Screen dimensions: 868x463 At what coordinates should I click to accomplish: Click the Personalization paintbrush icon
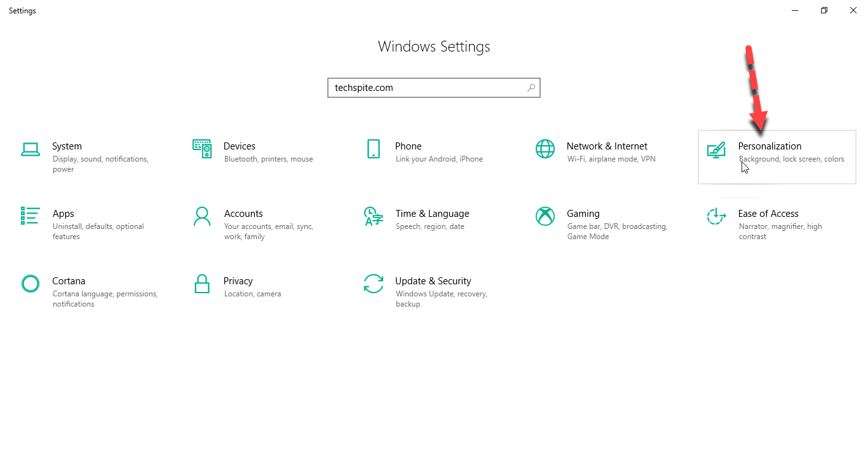click(716, 150)
